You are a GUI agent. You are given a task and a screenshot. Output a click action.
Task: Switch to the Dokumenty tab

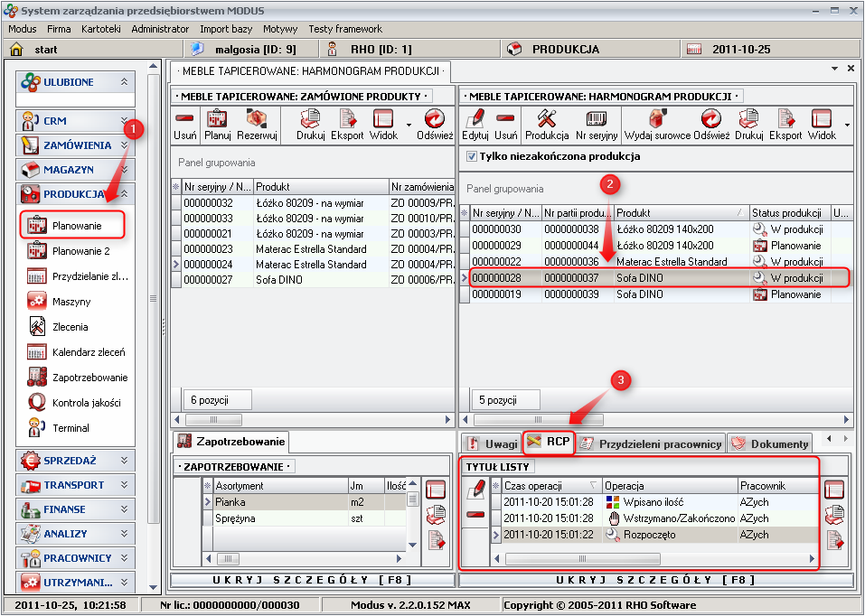pos(769,443)
